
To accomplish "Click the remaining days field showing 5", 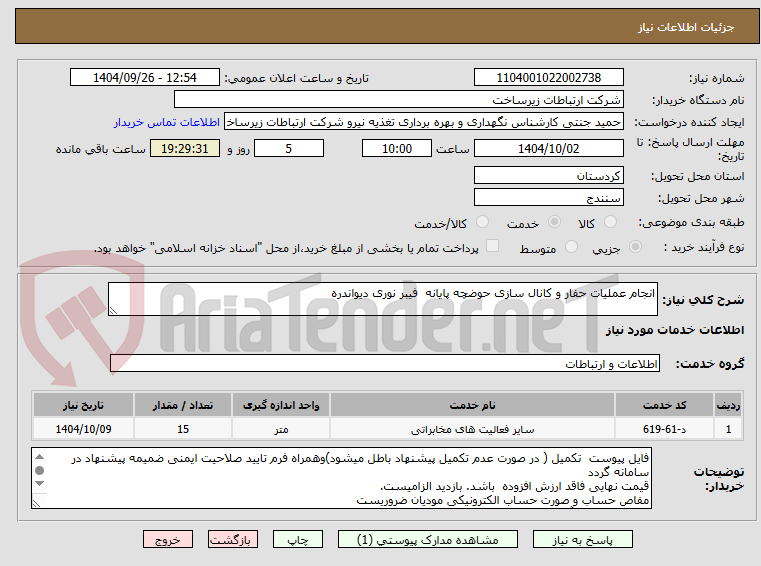I will coord(289,149).
